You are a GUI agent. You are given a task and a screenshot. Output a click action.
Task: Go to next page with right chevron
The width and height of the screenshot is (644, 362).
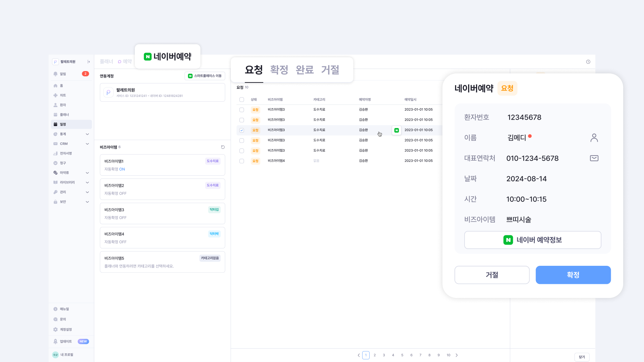pos(457,355)
